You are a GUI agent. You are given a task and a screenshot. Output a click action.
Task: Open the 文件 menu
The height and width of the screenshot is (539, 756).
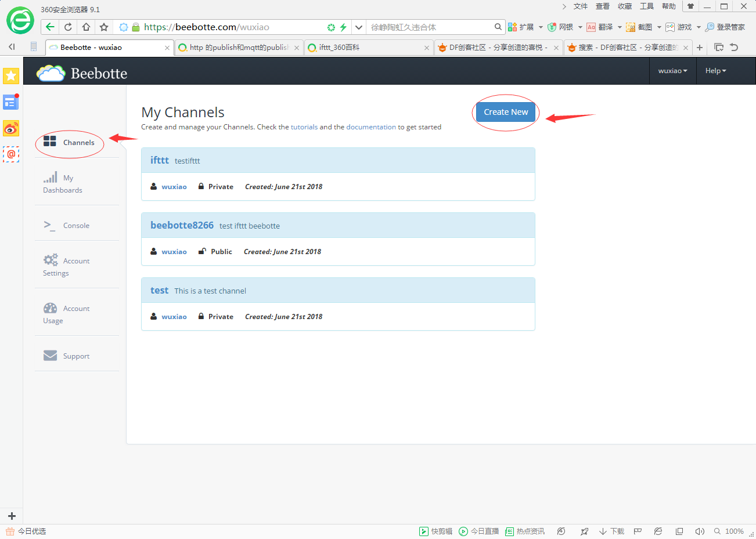(x=581, y=6)
